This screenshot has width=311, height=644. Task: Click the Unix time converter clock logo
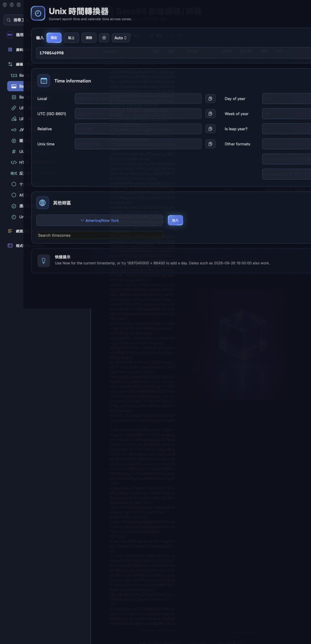tap(38, 13)
